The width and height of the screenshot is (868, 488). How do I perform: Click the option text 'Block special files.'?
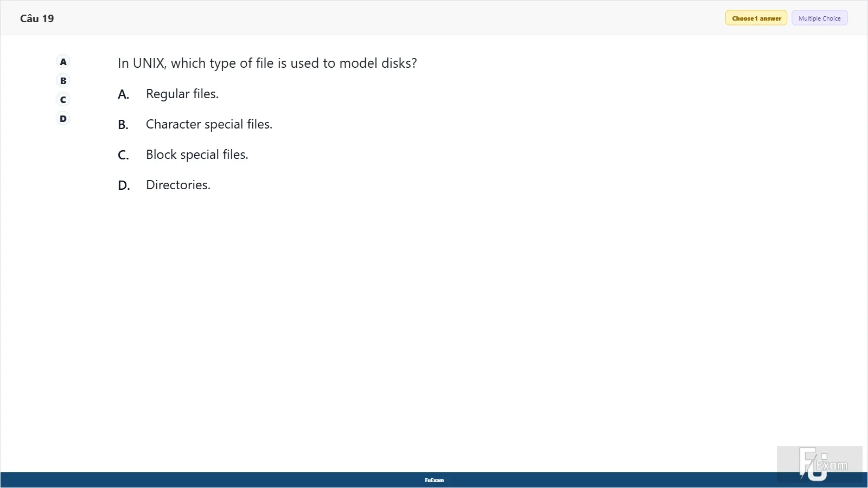point(197,155)
